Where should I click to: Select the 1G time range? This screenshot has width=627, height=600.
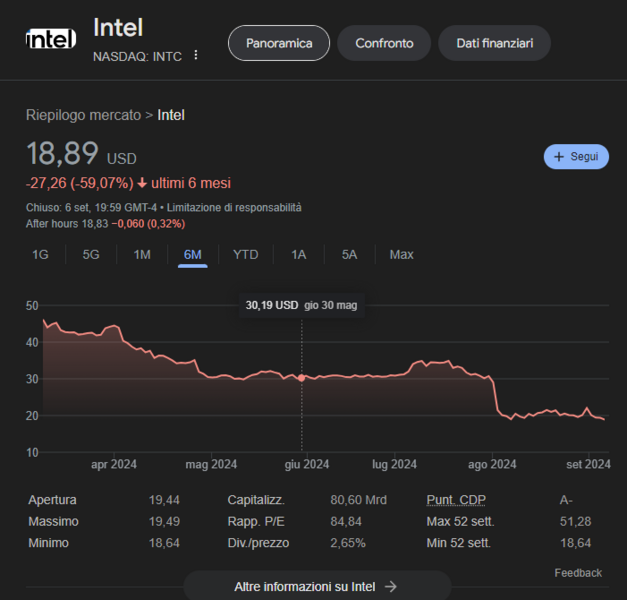point(40,254)
